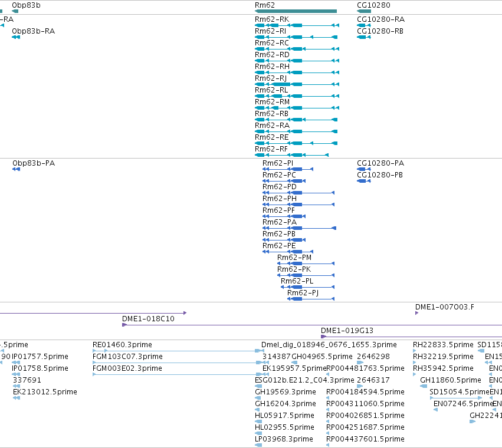This screenshot has height=448, width=502.
Task: Click the EK195957.5prime EST label
Action: [x=294, y=368]
